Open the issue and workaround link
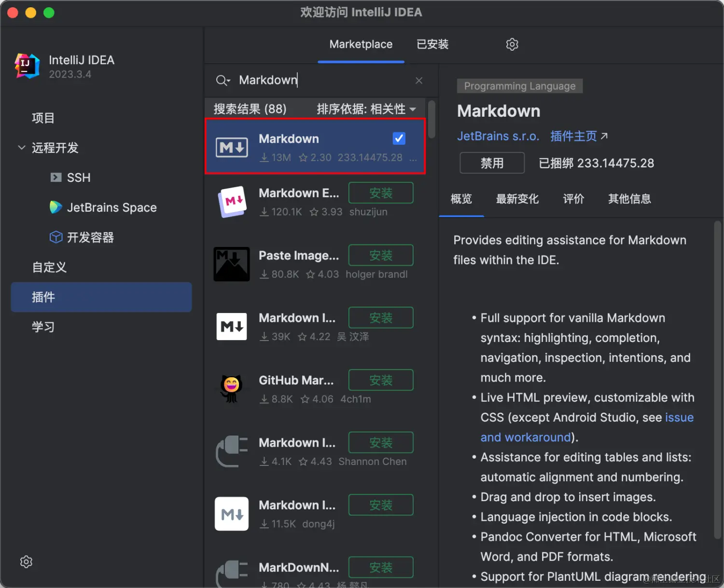 point(587,427)
